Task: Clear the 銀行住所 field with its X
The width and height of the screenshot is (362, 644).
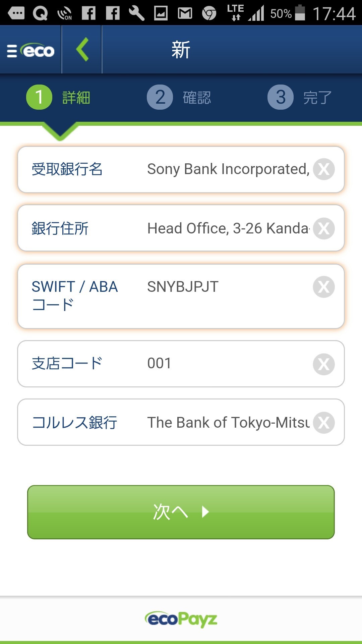Action: (324, 228)
